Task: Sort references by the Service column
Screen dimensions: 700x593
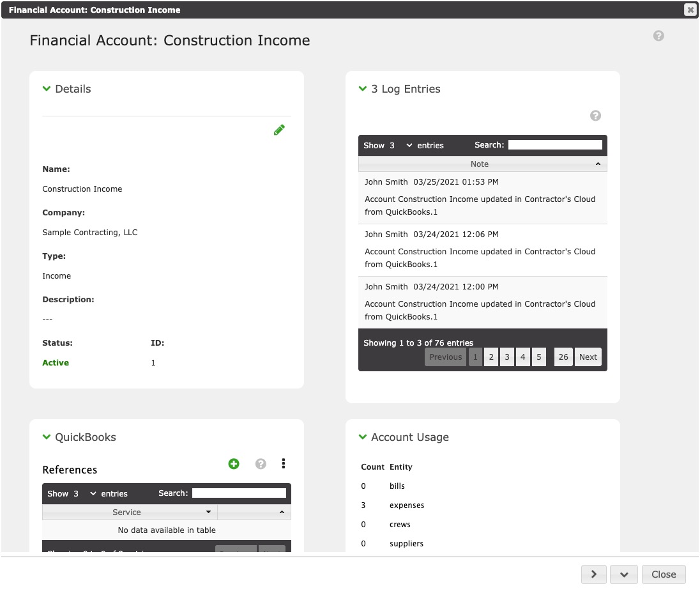Action: point(130,512)
